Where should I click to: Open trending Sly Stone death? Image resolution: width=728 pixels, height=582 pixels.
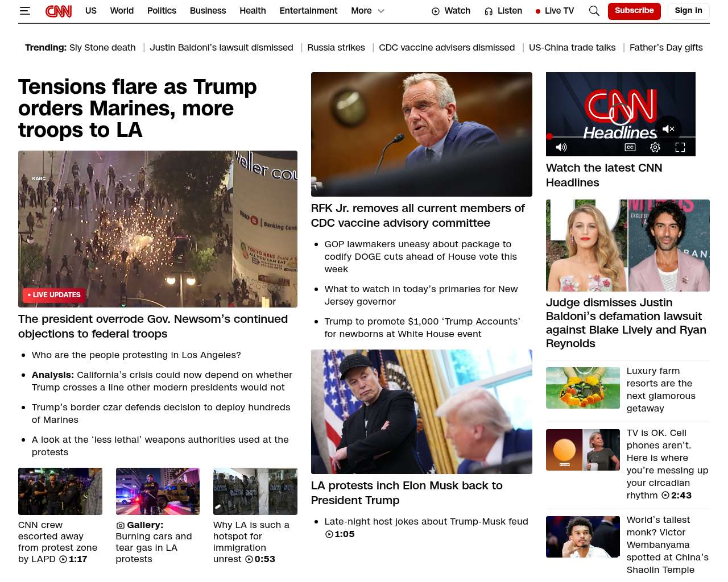pos(102,48)
